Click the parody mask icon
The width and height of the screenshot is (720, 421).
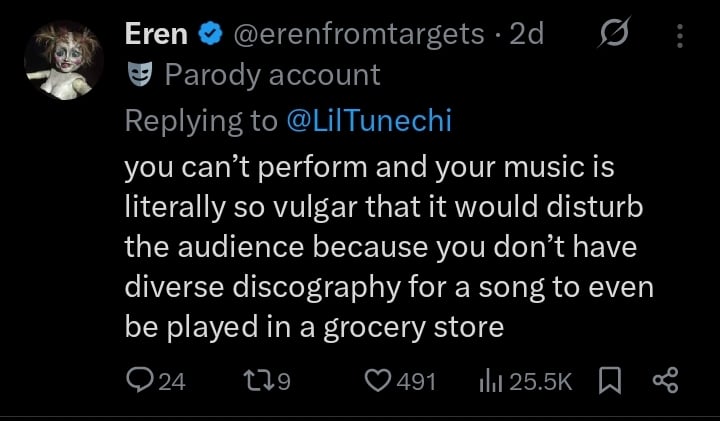[x=139, y=74]
